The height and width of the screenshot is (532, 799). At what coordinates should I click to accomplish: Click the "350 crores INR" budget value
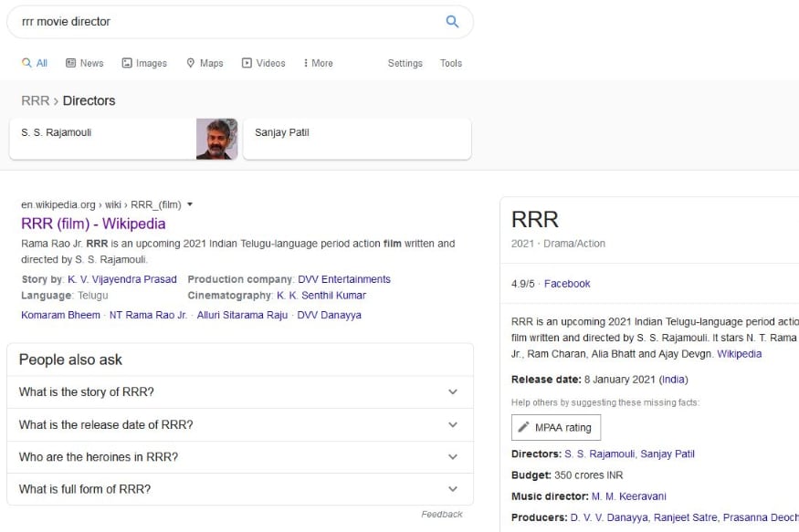tap(589, 475)
